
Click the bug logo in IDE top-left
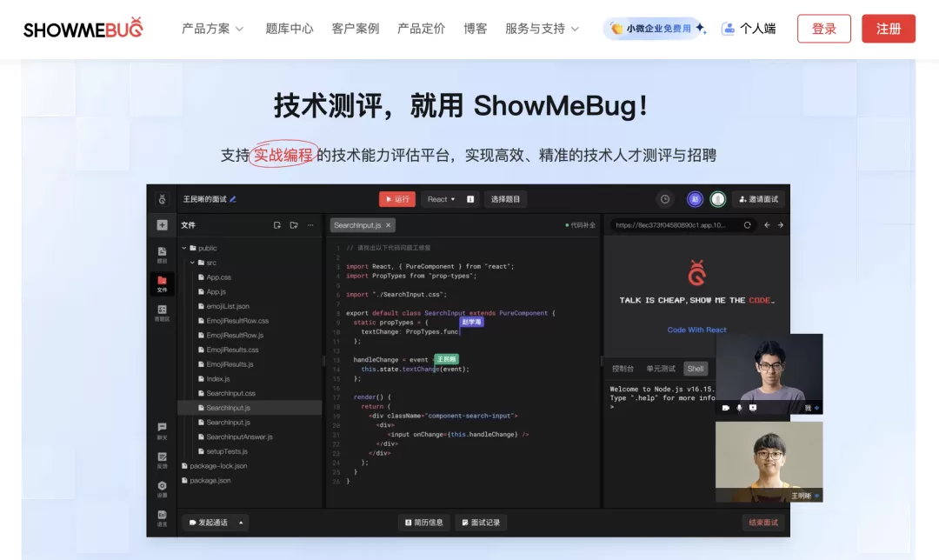(x=162, y=199)
